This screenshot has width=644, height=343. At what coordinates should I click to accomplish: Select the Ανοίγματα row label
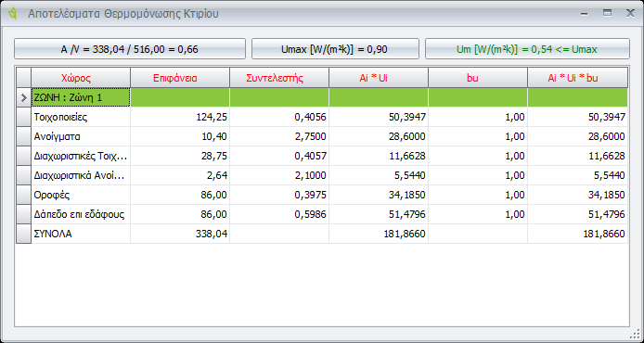(81, 136)
